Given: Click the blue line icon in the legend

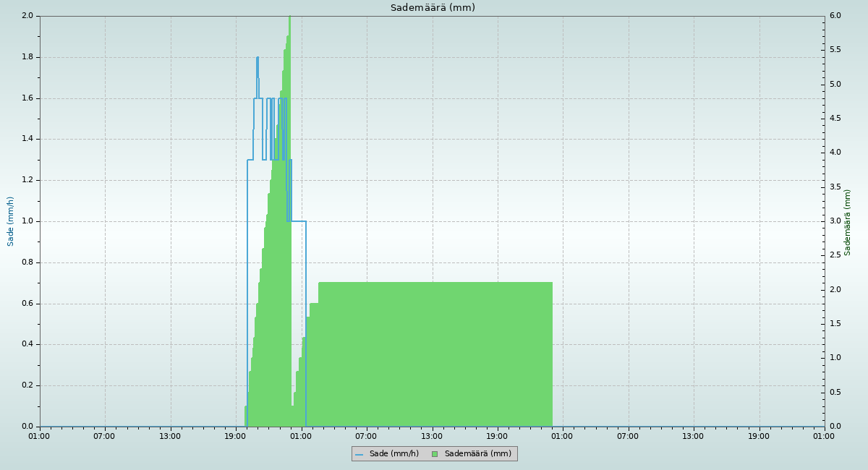Looking at the screenshot, I should click(359, 454).
